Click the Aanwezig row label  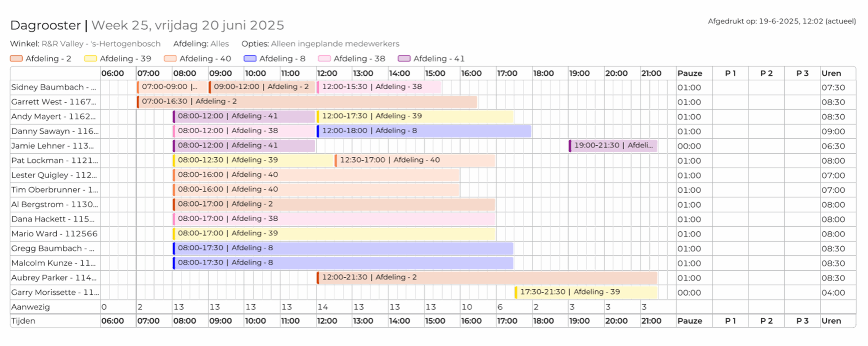31,307
